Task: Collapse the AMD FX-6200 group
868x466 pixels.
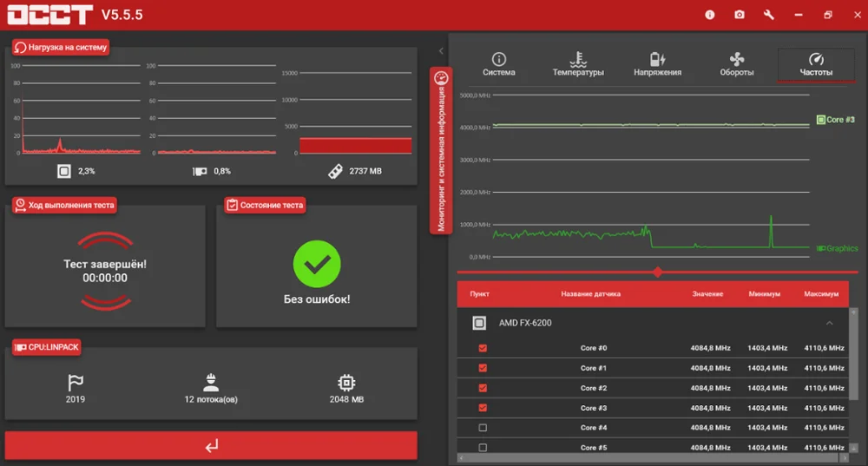Action: coord(829,323)
